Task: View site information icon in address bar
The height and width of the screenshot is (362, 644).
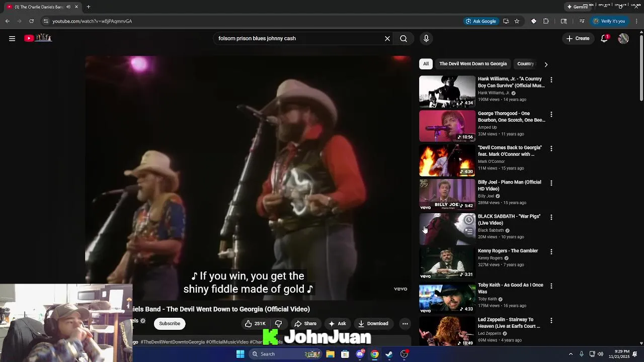Action: coord(46,21)
